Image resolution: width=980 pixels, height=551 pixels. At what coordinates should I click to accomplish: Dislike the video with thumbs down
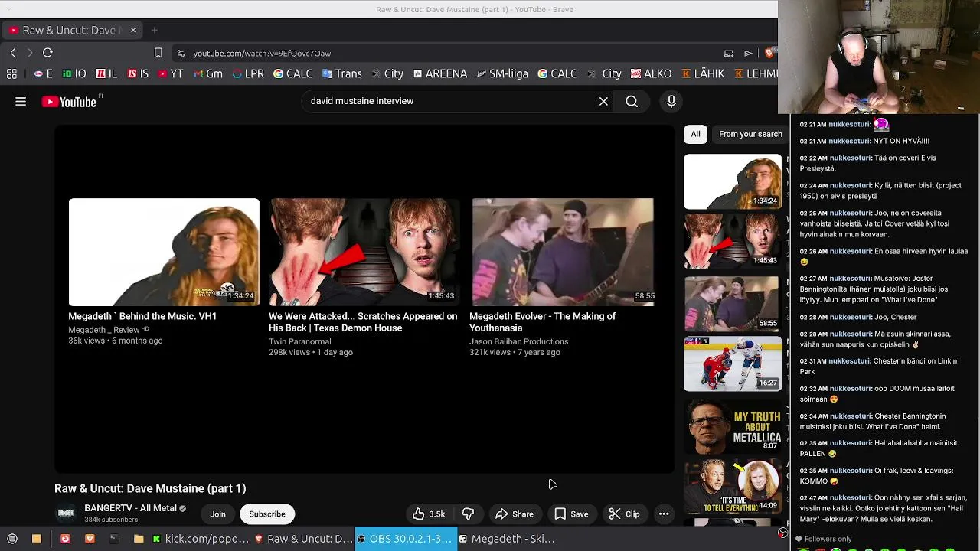pyautogui.click(x=468, y=514)
